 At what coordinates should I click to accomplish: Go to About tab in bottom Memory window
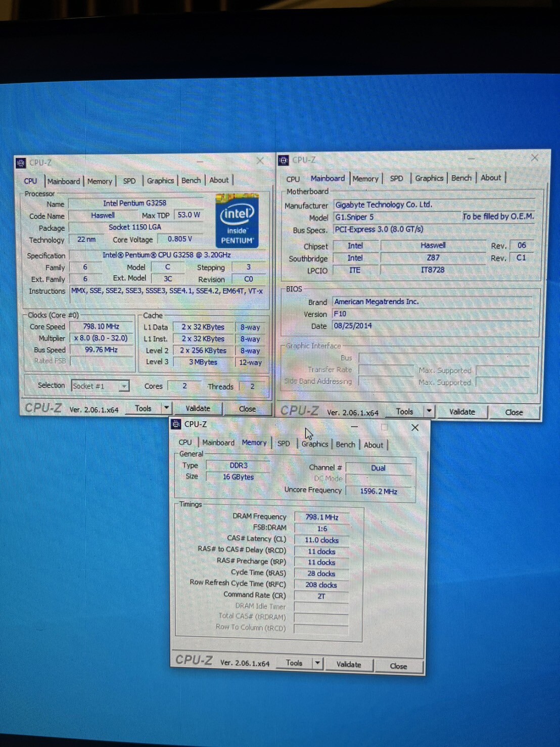[x=374, y=445]
